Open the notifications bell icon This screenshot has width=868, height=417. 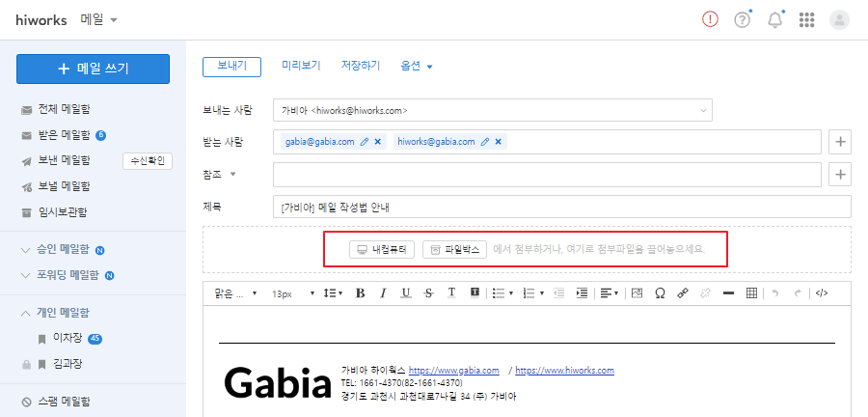[774, 20]
